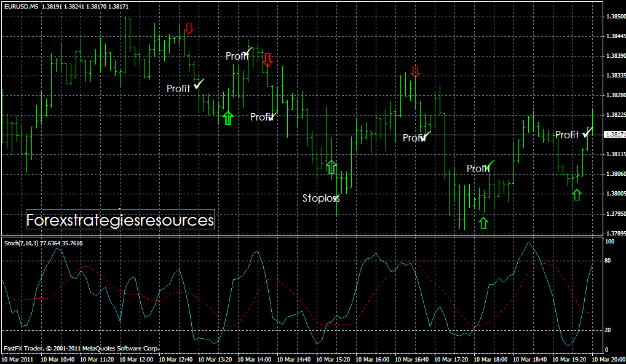Click the 10 Mar 12:40 time label
Image resolution: width=626 pixels, height=364 pixels.
pyautogui.click(x=176, y=360)
